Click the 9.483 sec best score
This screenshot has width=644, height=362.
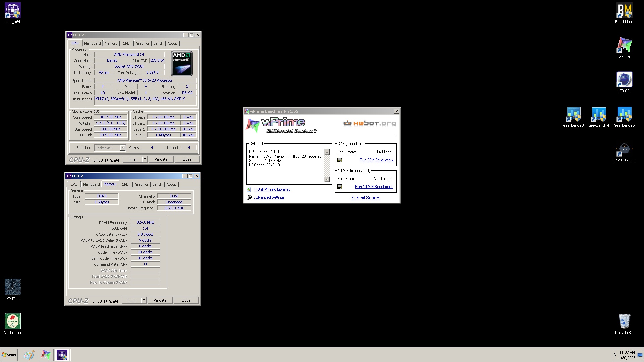(x=383, y=152)
